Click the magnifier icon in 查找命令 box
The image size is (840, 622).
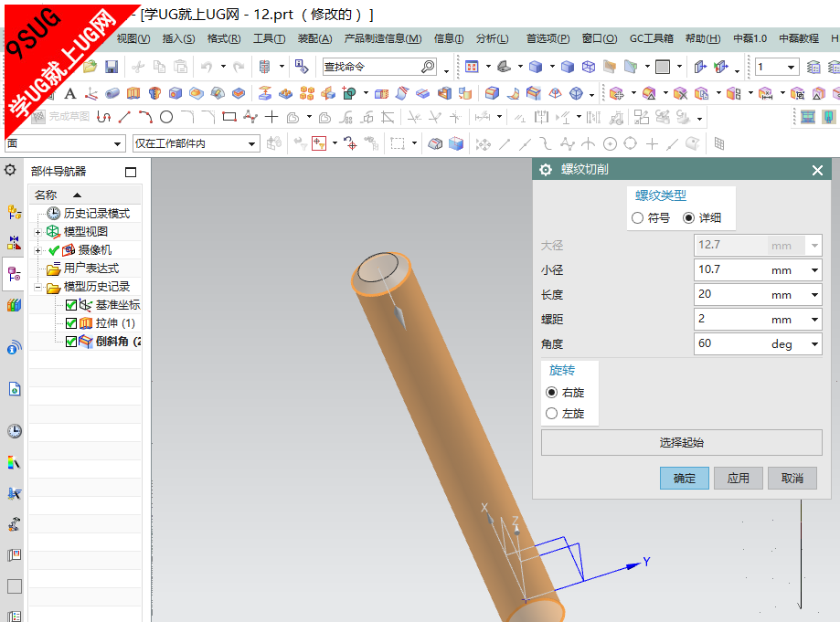point(428,67)
